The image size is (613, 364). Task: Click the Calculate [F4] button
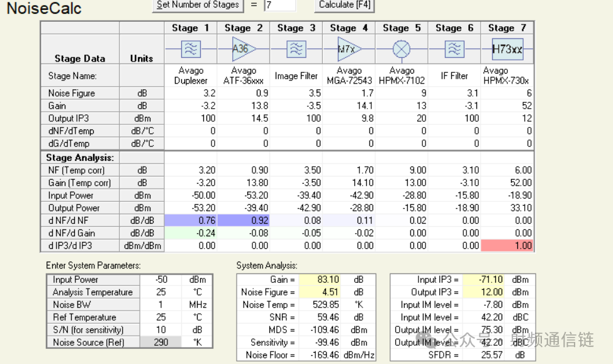click(x=344, y=6)
